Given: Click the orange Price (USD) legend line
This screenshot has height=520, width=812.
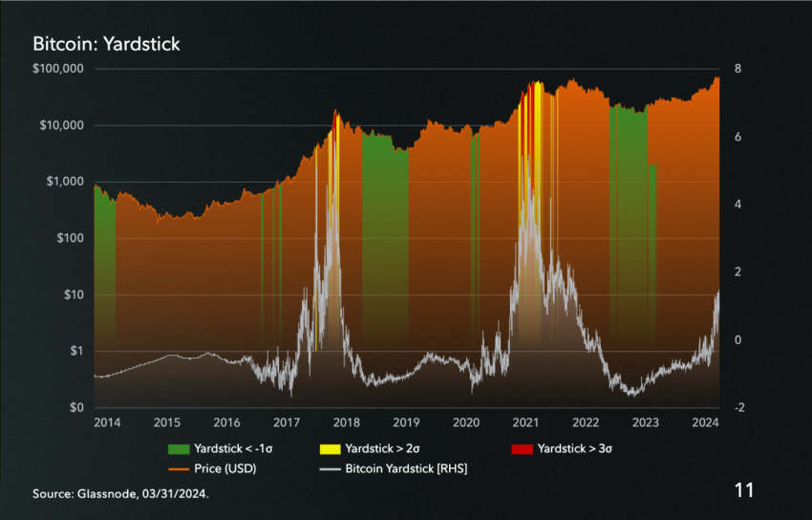Looking at the screenshot, I should pos(179,469).
